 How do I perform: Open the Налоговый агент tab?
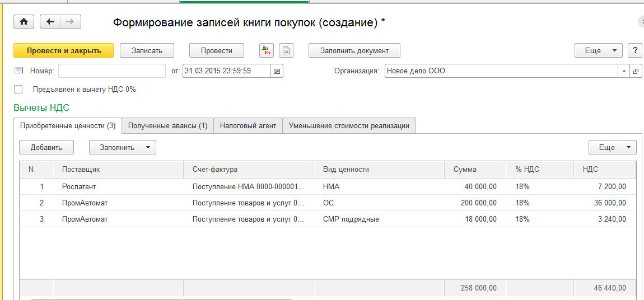[x=248, y=126]
